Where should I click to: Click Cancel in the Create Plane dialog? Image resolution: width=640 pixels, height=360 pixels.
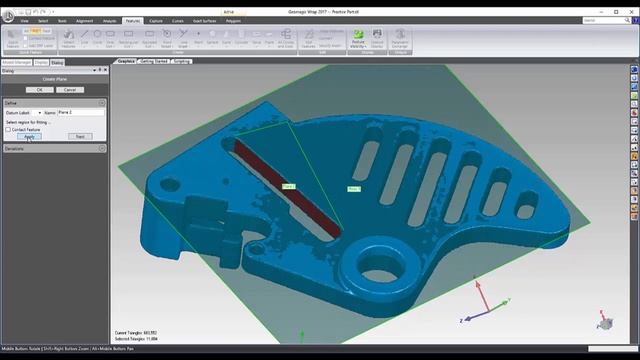click(70, 89)
